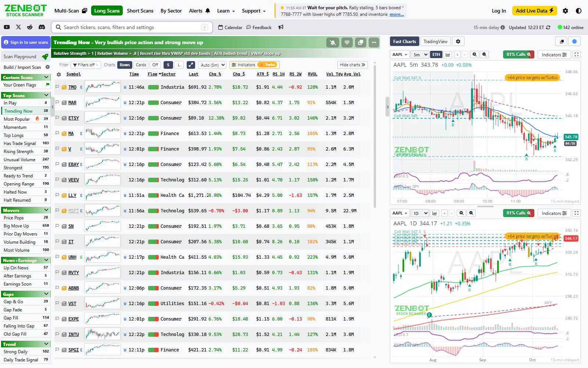Expand the Learn menu
The width and height of the screenshot is (588, 368).
tap(226, 11)
